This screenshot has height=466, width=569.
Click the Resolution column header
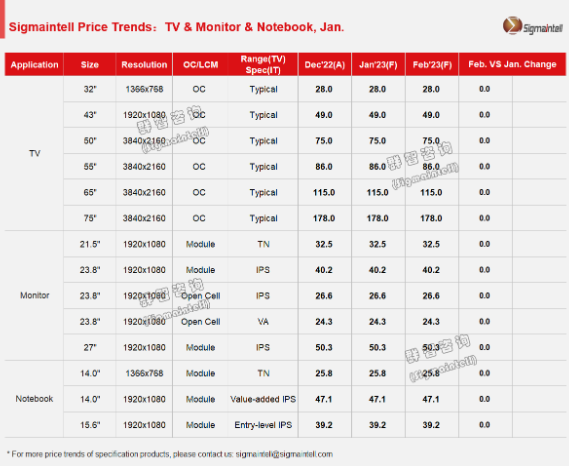[144, 65]
